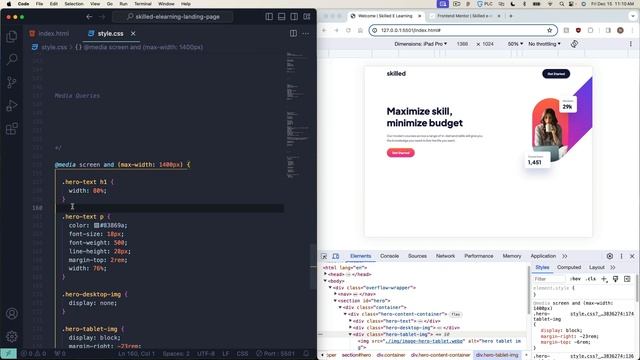Reload the browser page
640x360 pixels.
pyautogui.click(x=348, y=30)
